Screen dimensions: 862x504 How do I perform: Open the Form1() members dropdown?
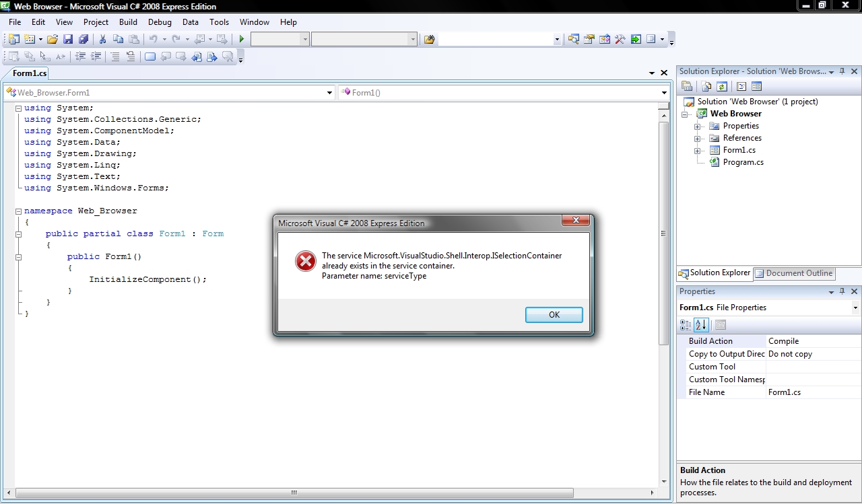tap(664, 93)
